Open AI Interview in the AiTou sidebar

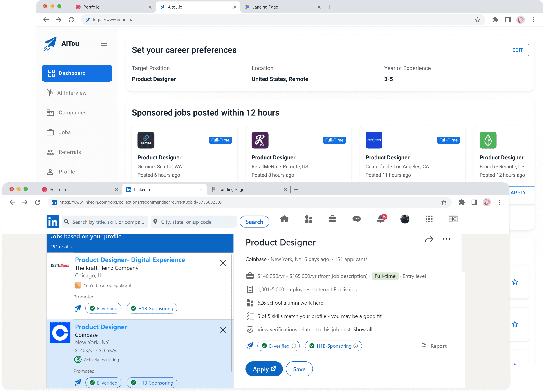point(67,93)
